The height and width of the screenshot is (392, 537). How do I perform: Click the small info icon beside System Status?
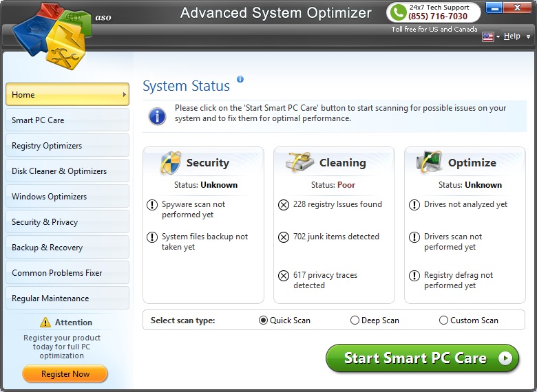(240, 79)
